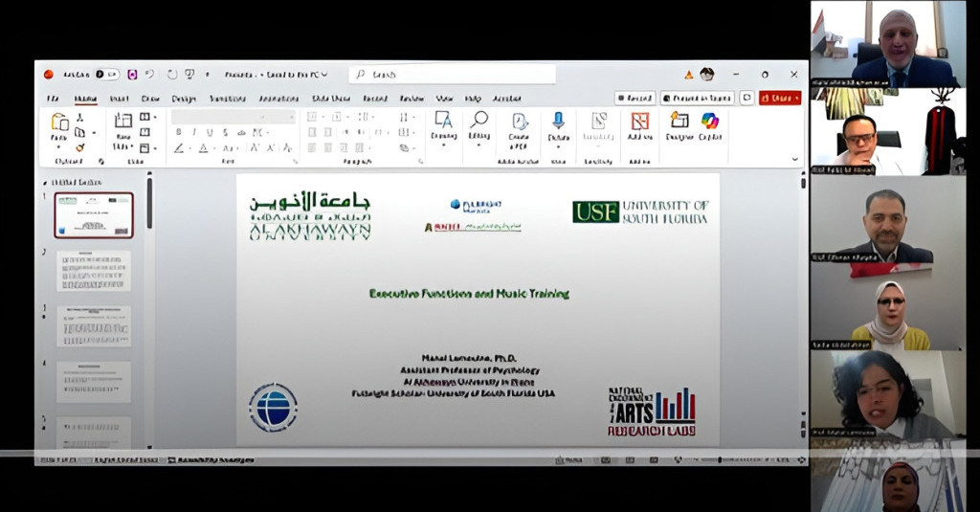Open the File tab

tap(54, 99)
